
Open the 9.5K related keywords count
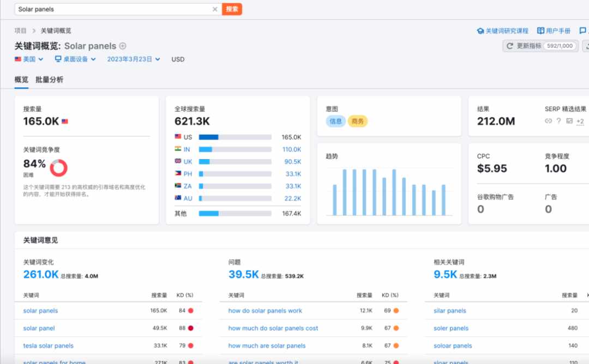(445, 274)
